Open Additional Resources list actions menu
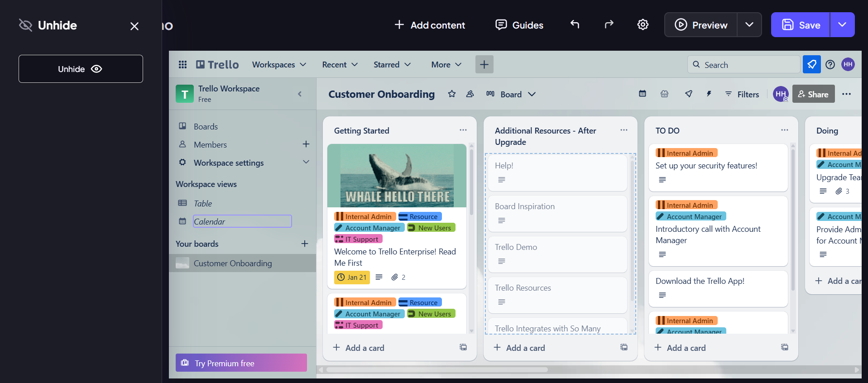868x383 pixels. click(x=624, y=130)
